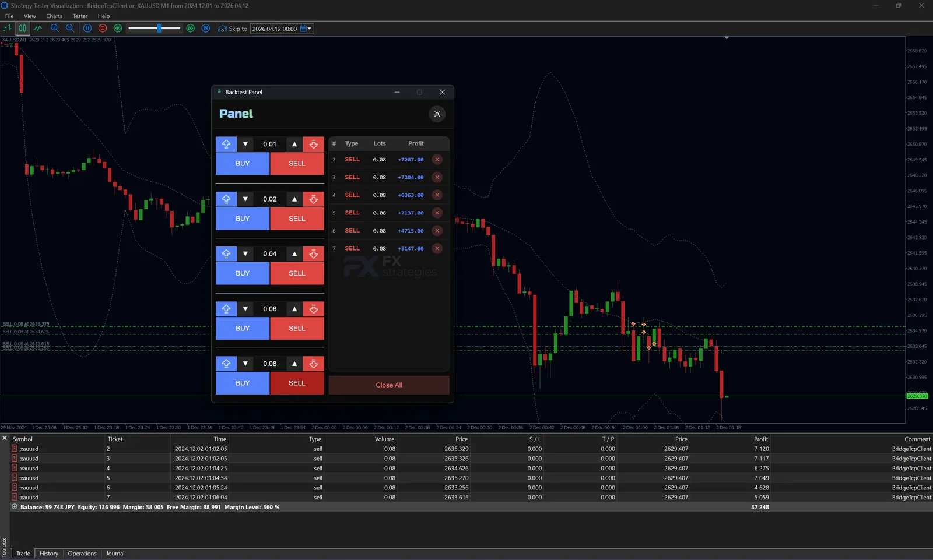Click the zoom out magnifier icon
The height and width of the screenshot is (560, 933).
[x=70, y=28]
